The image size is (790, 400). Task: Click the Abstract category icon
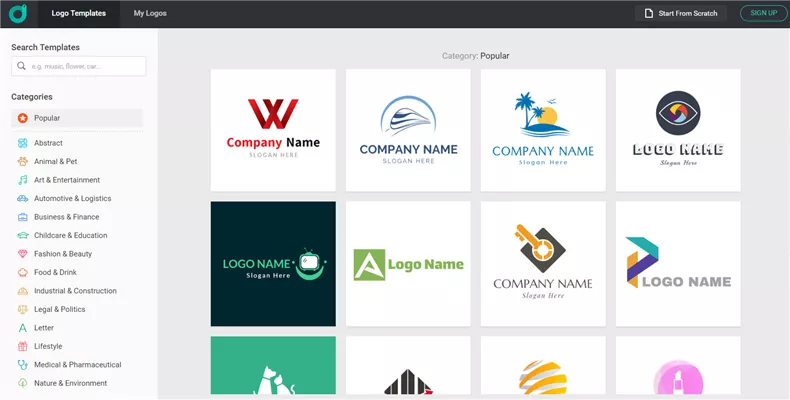[22, 143]
